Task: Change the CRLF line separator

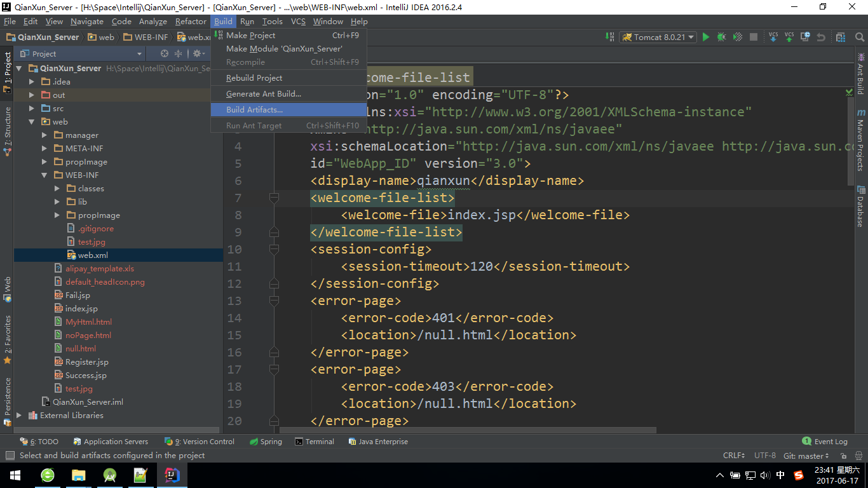Action: click(x=734, y=456)
